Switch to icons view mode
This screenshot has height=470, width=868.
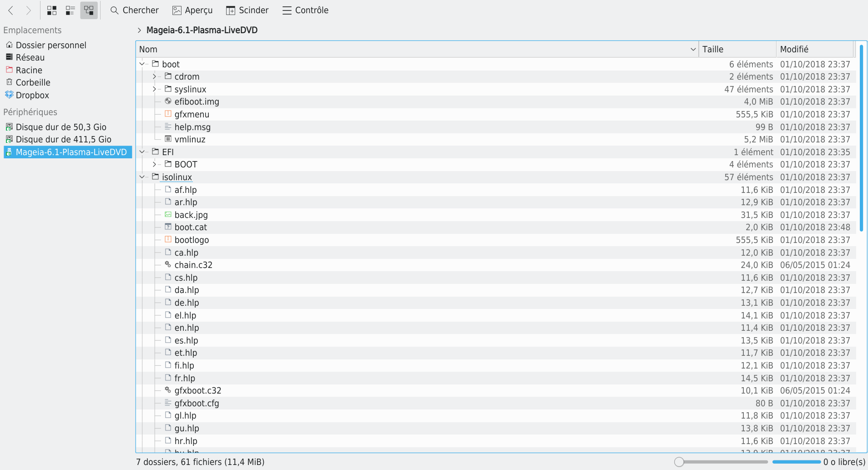click(x=52, y=10)
